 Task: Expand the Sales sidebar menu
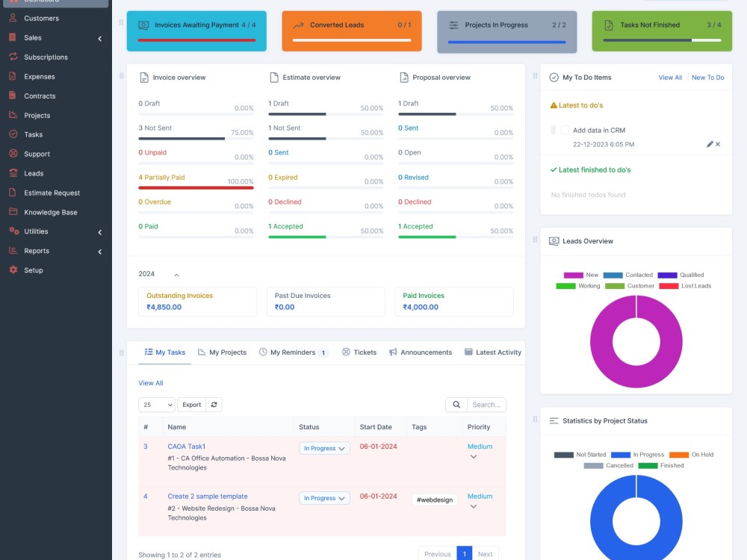tap(99, 38)
